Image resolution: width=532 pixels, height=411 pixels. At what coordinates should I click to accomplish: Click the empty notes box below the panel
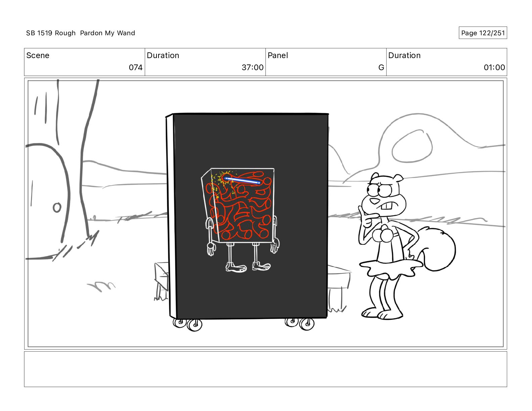(265, 369)
